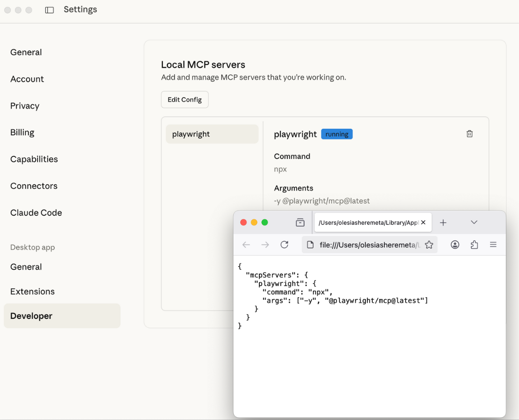Open the browser extensions puzzle icon
Viewport: 519px width, 420px height.
pyautogui.click(x=474, y=245)
